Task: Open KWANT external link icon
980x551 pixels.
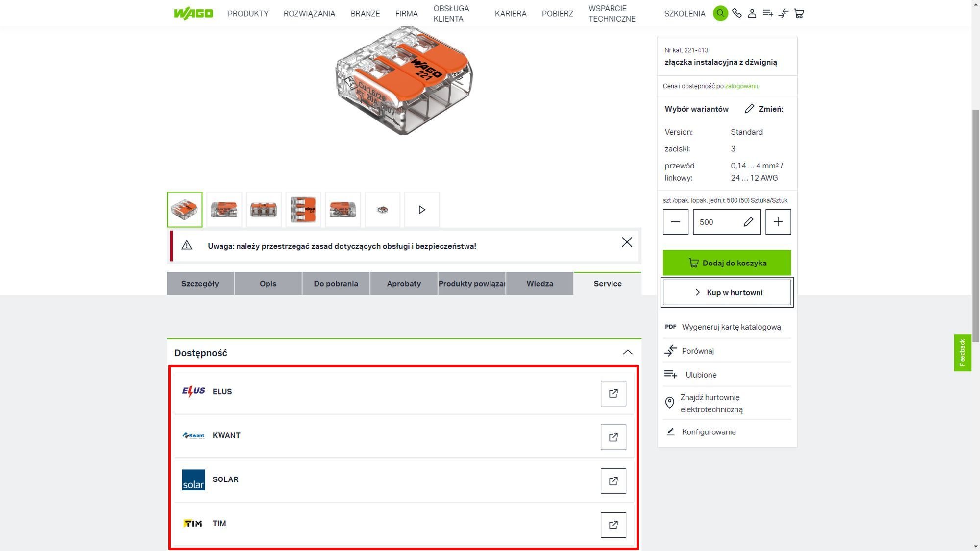Action: coord(613,437)
